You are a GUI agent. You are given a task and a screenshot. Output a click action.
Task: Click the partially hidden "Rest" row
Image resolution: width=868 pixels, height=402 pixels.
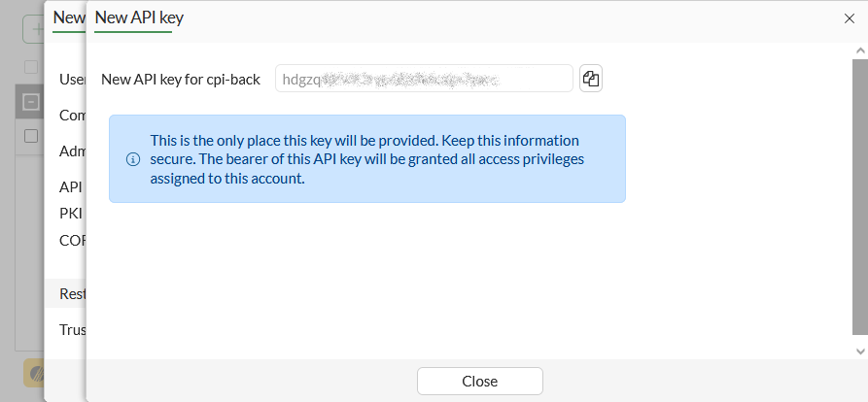(72, 293)
